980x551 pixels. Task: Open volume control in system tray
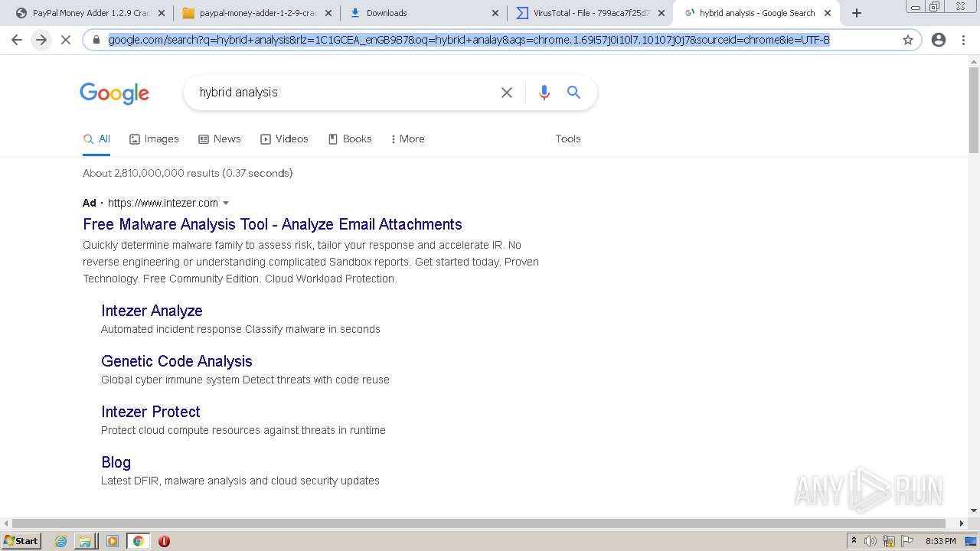point(871,541)
